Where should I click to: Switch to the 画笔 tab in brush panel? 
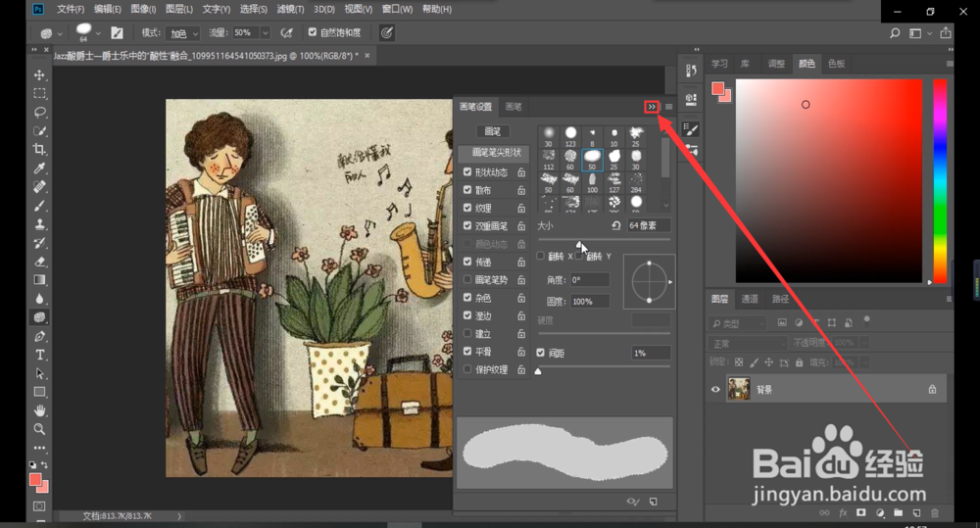point(514,107)
